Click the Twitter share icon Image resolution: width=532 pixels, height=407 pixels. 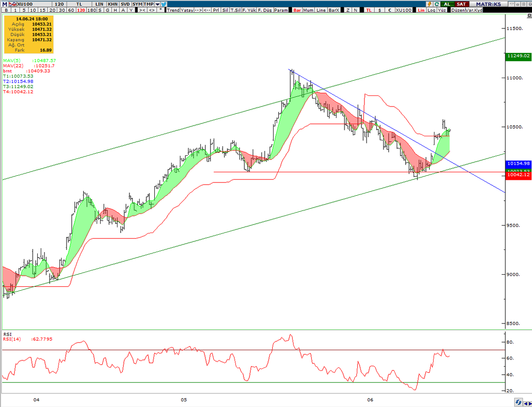pyautogui.click(x=163, y=4)
